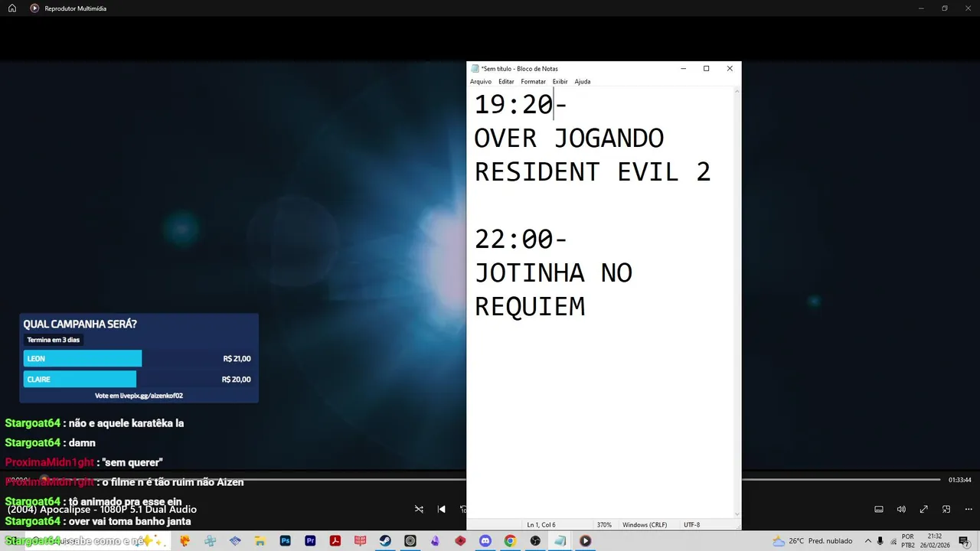Open the Ajuda menu in Notepad
Image resolution: width=980 pixels, height=551 pixels.
pyautogui.click(x=583, y=81)
